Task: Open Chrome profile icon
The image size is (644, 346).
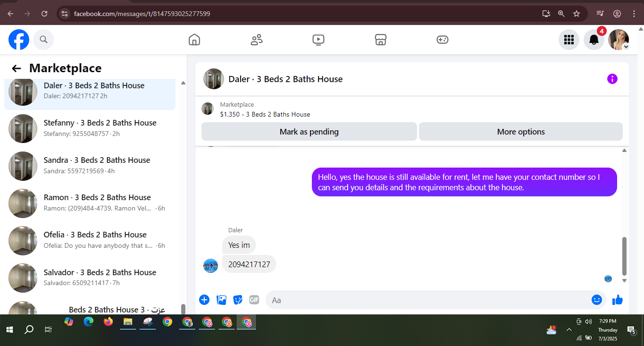Action: (617, 14)
